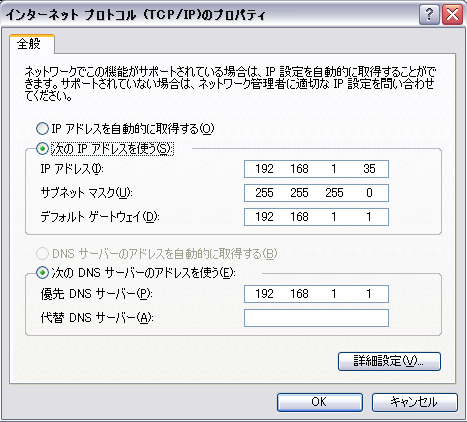Select IP アドレスを自動的に取得する radio button
The image size is (467, 422).
(42, 128)
